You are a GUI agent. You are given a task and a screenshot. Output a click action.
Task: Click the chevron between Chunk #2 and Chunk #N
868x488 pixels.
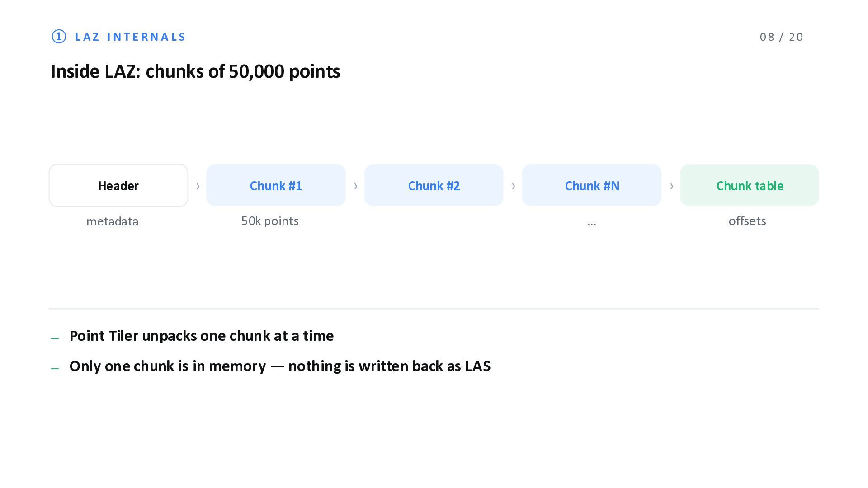click(513, 186)
